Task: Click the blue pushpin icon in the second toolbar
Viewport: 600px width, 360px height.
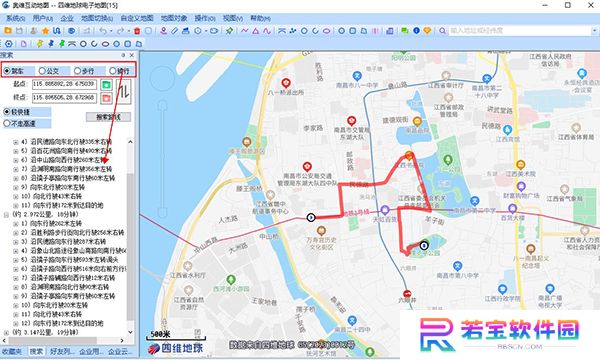Action: point(51,44)
